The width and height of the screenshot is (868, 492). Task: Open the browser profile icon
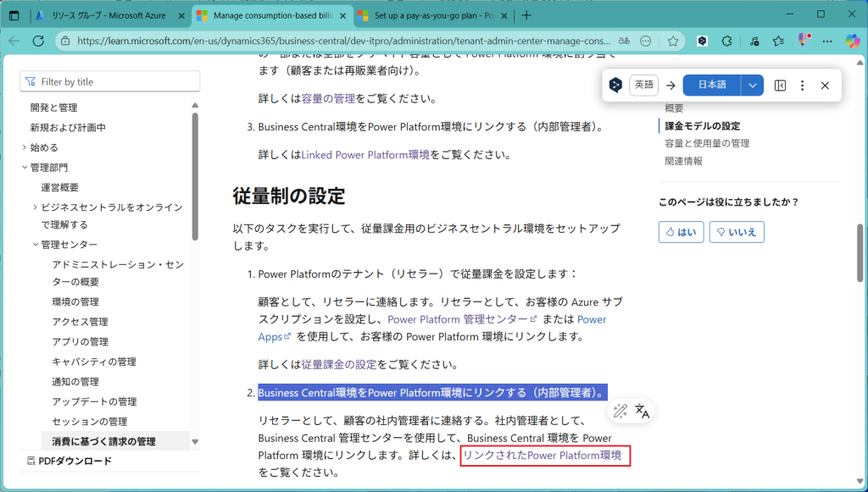[804, 40]
